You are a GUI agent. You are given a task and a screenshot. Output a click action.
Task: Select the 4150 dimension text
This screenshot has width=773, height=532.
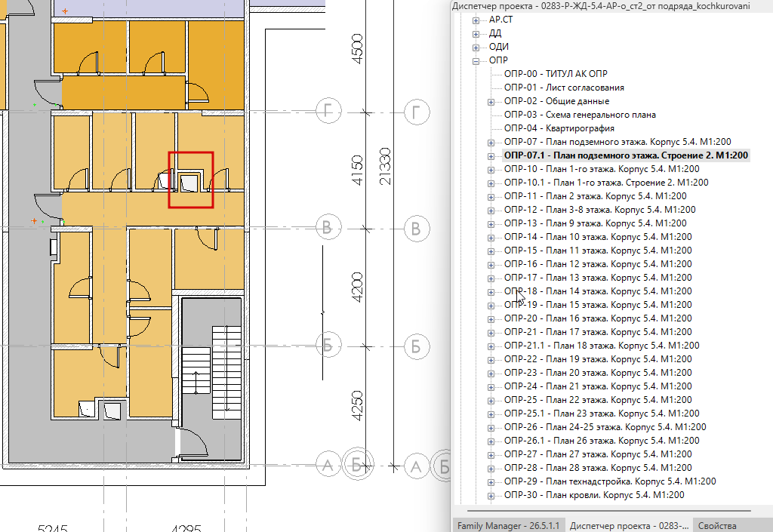[357, 171]
